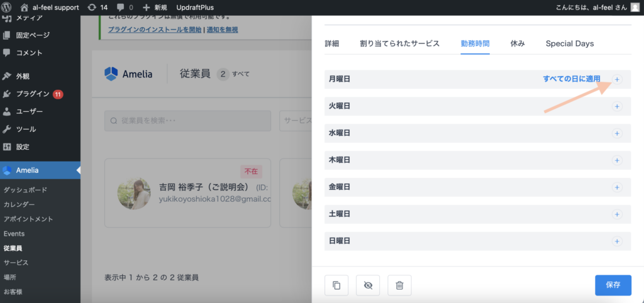Add work hours for 金曜日 with plus icon

(616, 187)
